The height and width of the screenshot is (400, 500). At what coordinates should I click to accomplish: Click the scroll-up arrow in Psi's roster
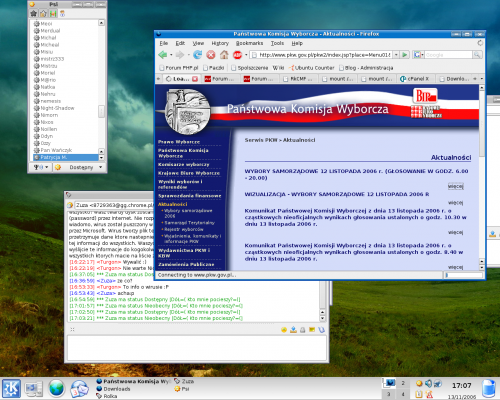tap(101, 23)
